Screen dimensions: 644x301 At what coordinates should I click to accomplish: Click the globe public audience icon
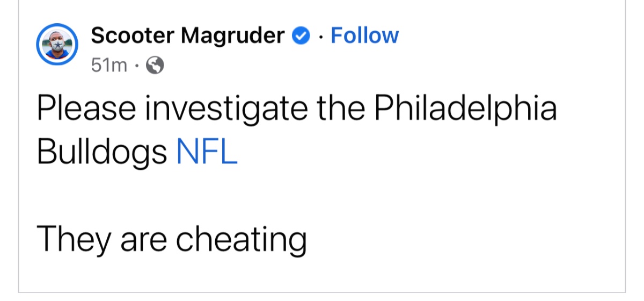coord(155,66)
